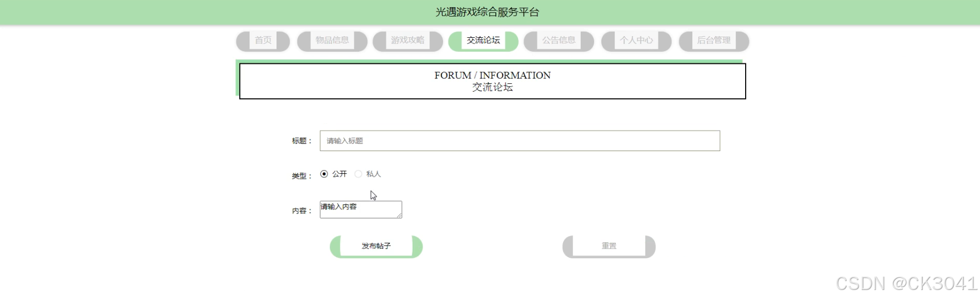
Task: Open the 后台管理 tab
Action: coord(713,41)
